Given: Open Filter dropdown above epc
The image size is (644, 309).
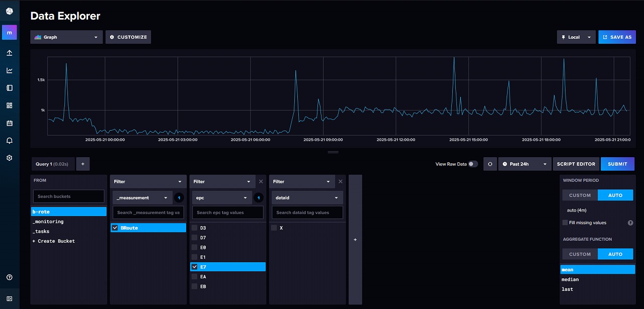Looking at the screenshot, I should tap(223, 181).
